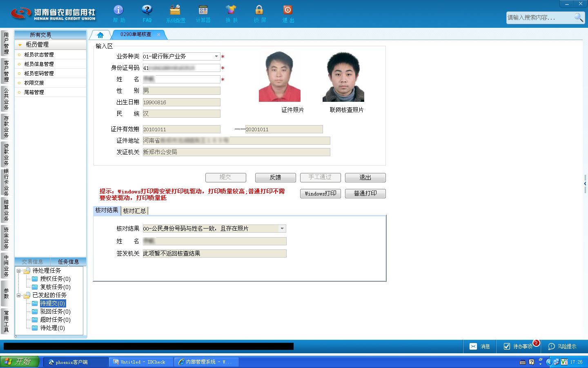588x368 pixels.
Task: Click the search magnifier icon
Action: (x=579, y=17)
